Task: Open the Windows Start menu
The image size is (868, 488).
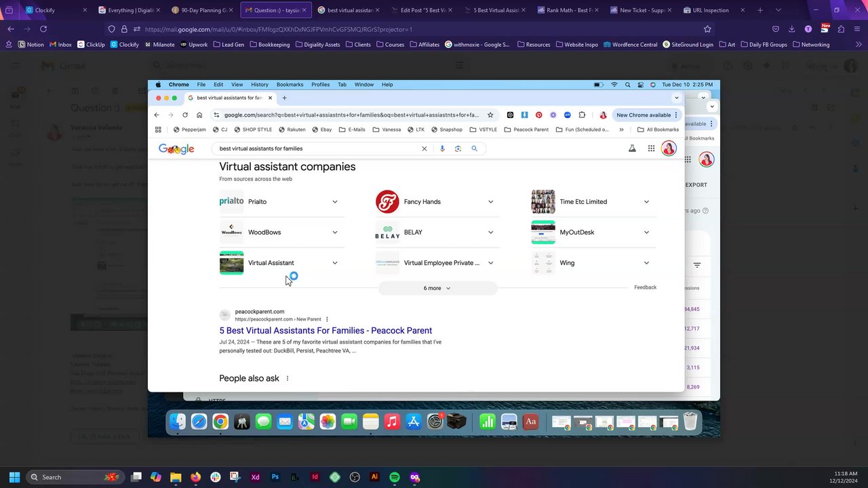Action: click(14, 477)
